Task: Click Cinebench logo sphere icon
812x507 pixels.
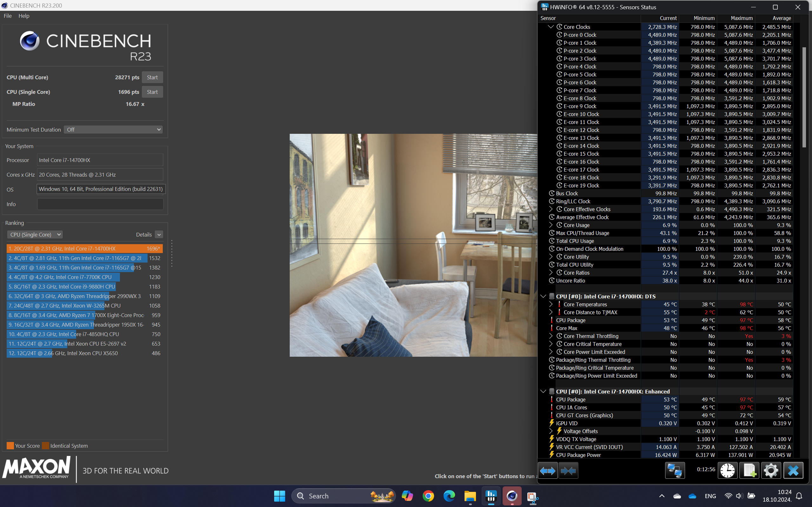Action: [30, 41]
